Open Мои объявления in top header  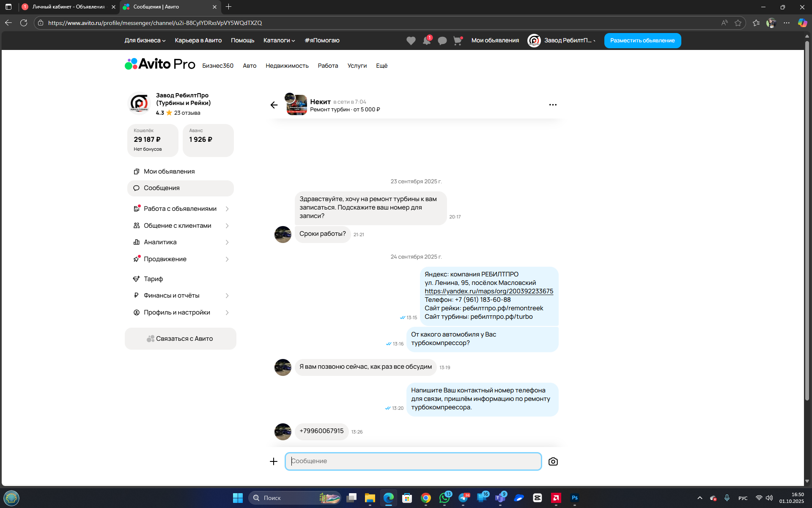(x=495, y=41)
